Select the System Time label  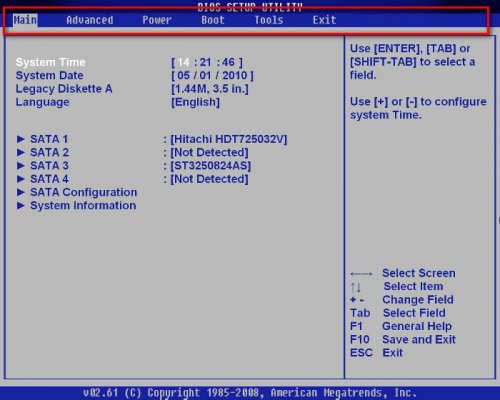pyautogui.click(x=50, y=62)
